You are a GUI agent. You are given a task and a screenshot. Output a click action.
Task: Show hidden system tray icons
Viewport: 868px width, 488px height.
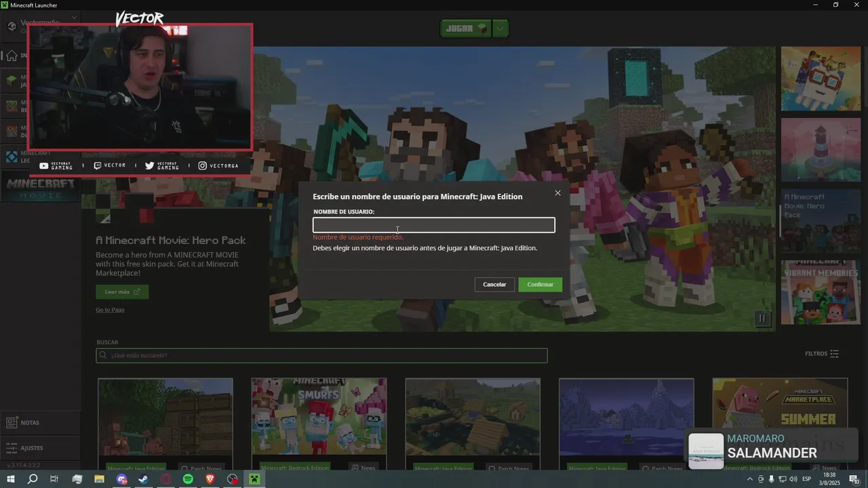pyautogui.click(x=749, y=479)
